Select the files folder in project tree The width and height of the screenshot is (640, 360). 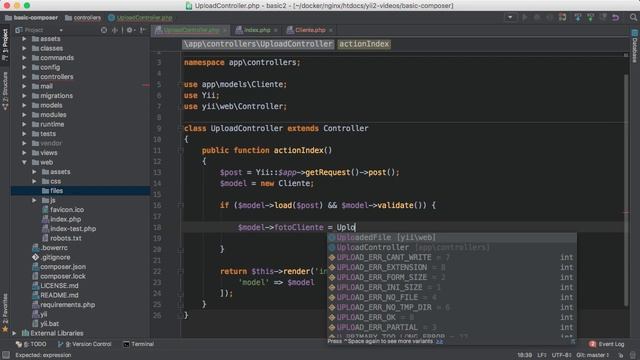pyautogui.click(x=80, y=191)
